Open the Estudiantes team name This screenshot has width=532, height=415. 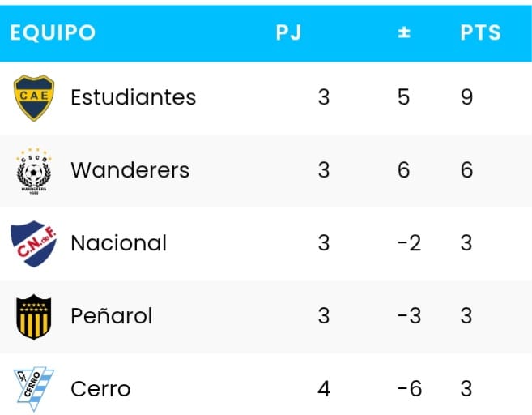click(x=134, y=97)
